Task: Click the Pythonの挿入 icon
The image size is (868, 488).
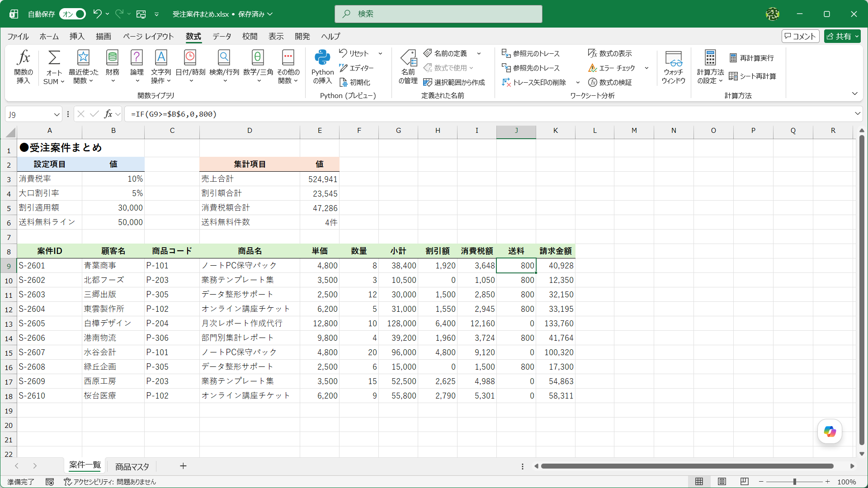Action: [x=322, y=67]
